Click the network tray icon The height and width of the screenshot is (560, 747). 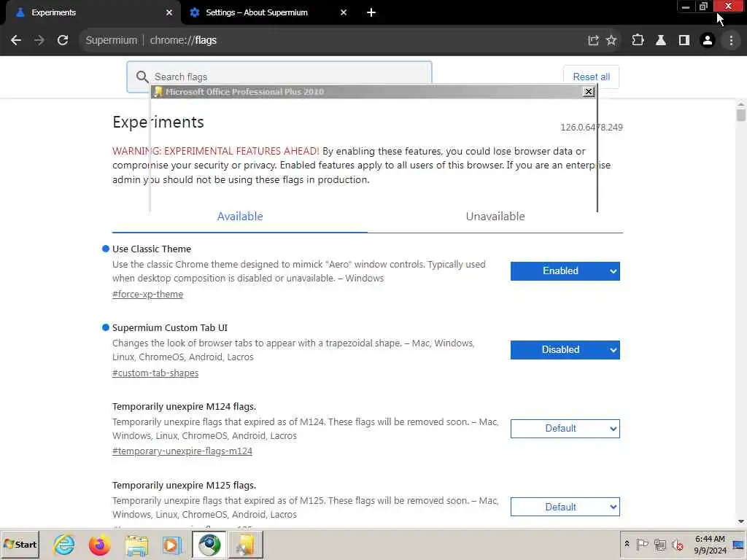click(x=659, y=544)
